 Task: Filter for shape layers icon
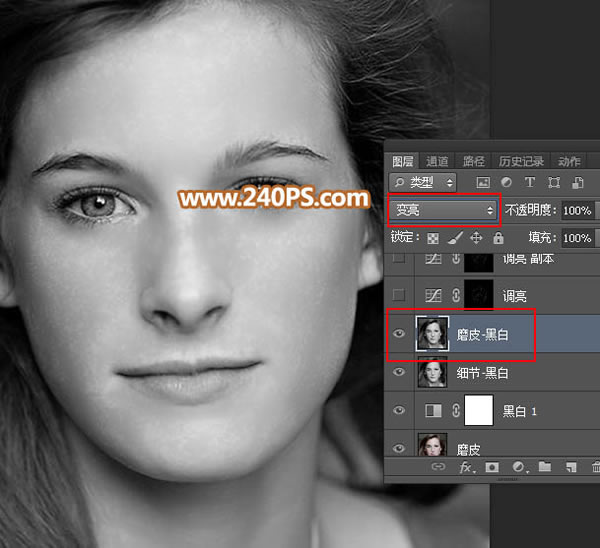pos(554,183)
